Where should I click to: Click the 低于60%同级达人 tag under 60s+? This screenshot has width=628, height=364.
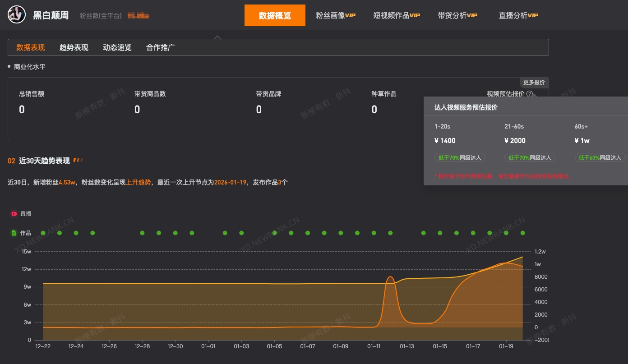[600, 158]
